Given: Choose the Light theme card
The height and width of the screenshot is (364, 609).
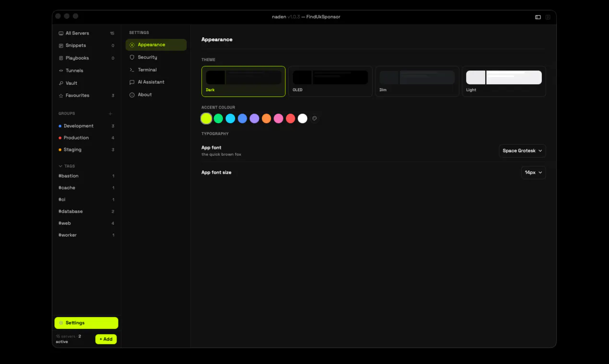Looking at the screenshot, I should tap(504, 81).
